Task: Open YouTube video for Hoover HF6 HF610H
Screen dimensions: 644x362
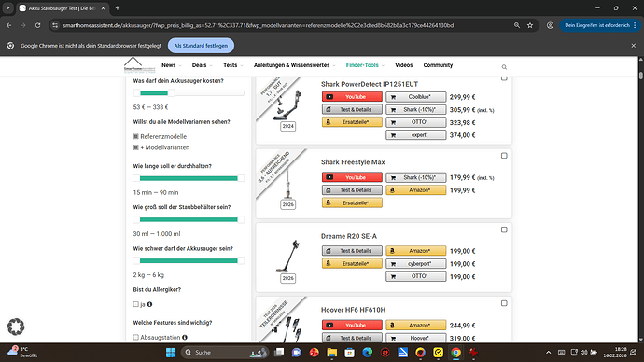Action: (x=352, y=325)
